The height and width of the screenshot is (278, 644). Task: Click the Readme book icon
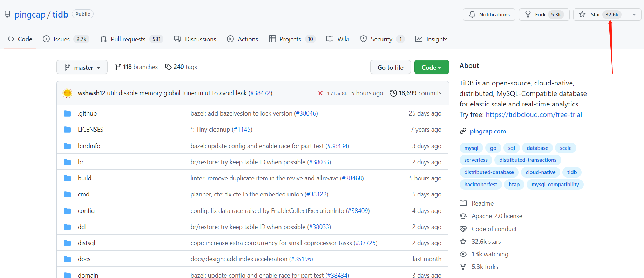pos(463,203)
